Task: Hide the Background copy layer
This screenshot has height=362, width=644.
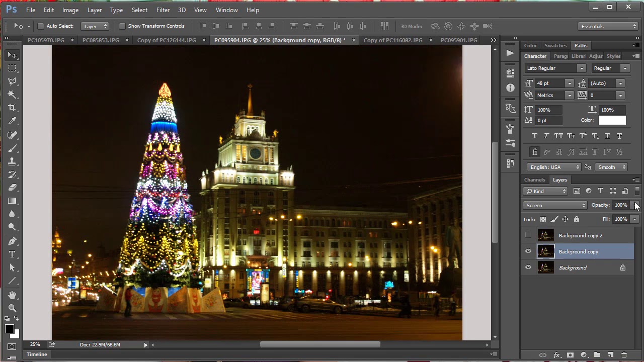Action: (528, 251)
